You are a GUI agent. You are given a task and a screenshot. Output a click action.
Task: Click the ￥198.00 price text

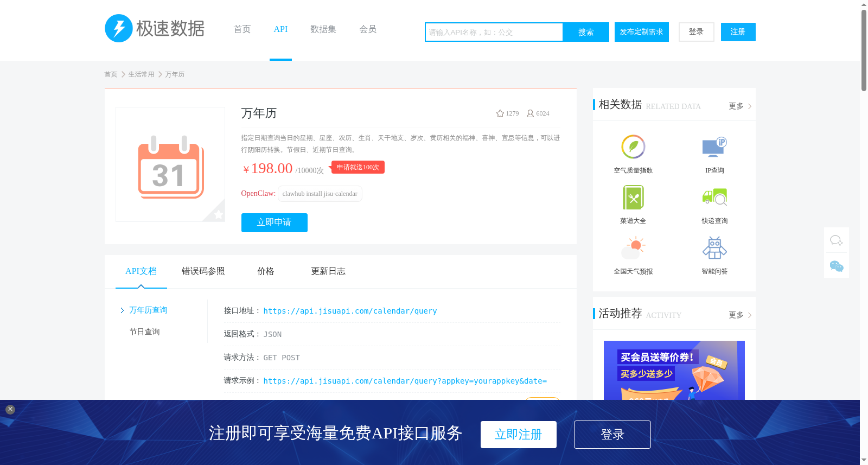268,169
